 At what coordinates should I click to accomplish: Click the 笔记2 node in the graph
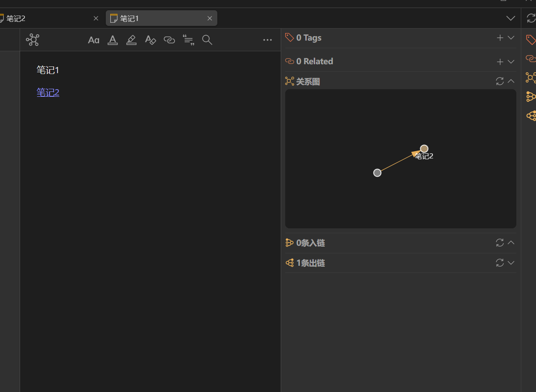pyautogui.click(x=424, y=149)
